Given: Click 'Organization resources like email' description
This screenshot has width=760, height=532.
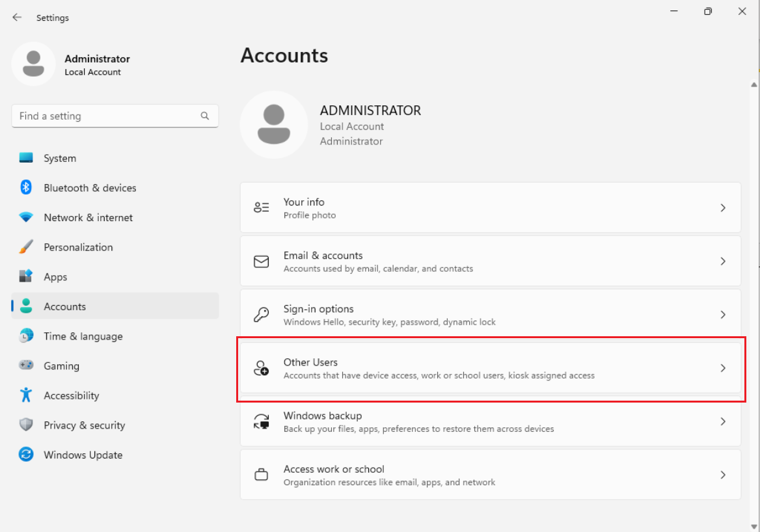Looking at the screenshot, I should [389, 482].
